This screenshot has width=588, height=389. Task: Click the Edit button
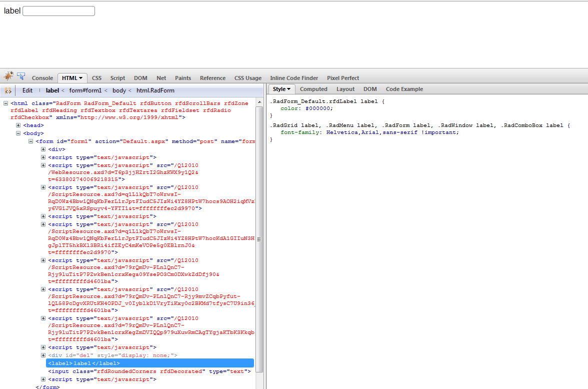point(27,90)
